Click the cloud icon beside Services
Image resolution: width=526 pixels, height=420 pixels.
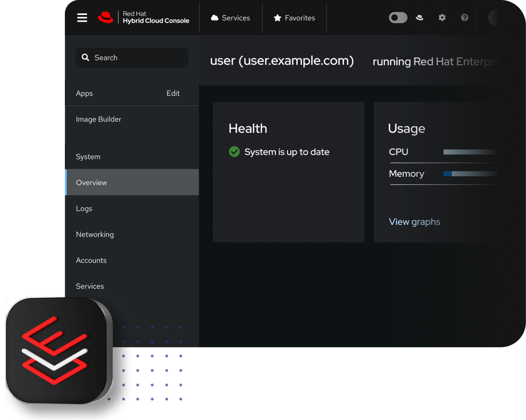pos(214,18)
